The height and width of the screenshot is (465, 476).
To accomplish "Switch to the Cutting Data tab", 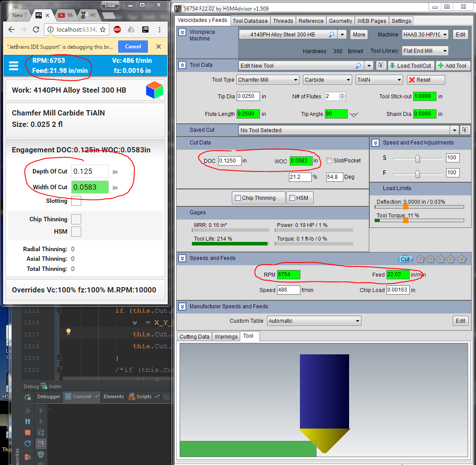I will [194, 337].
